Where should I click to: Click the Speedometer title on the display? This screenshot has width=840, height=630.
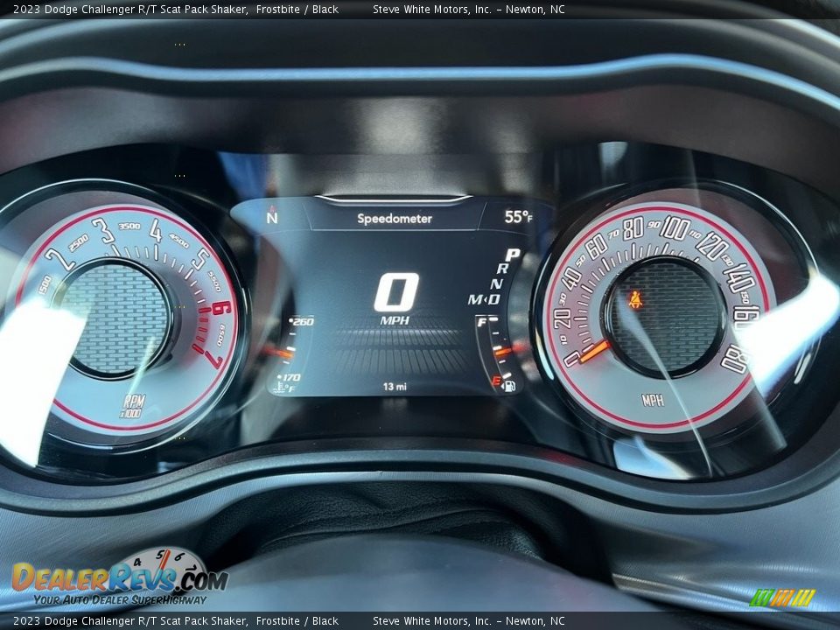pos(395,219)
